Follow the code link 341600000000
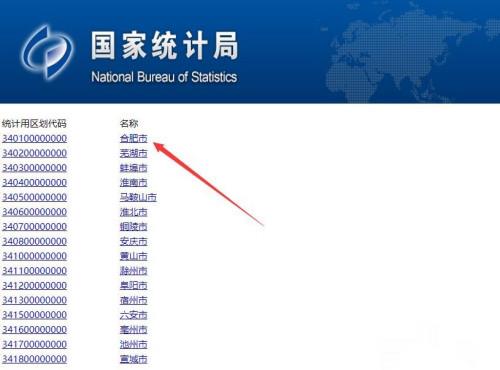The image size is (500, 370). pos(35,329)
